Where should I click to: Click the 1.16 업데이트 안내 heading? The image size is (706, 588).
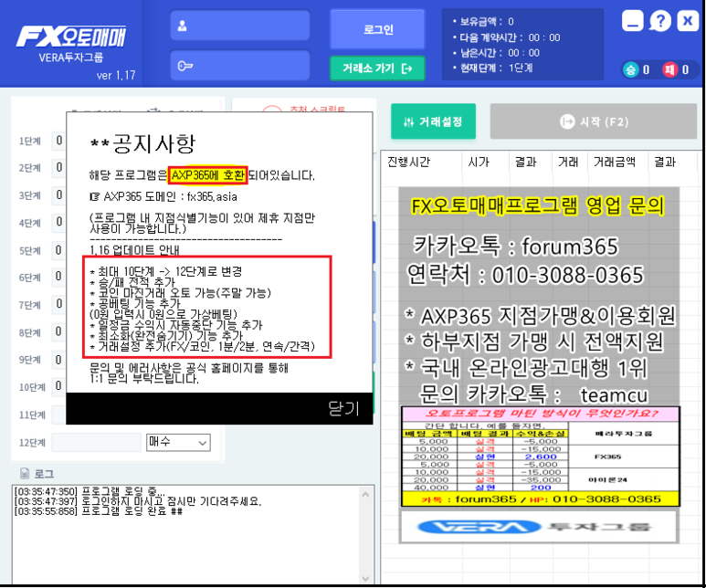pyautogui.click(x=134, y=250)
